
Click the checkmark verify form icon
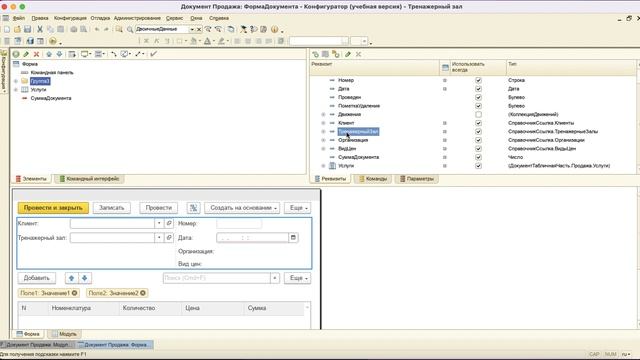tap(153, 54)
